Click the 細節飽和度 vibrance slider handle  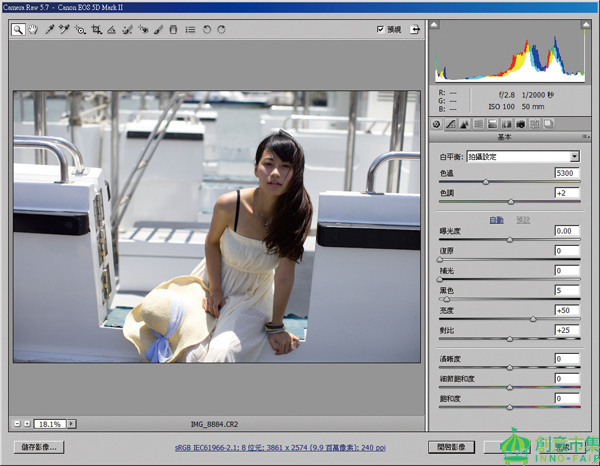[510, 388]
